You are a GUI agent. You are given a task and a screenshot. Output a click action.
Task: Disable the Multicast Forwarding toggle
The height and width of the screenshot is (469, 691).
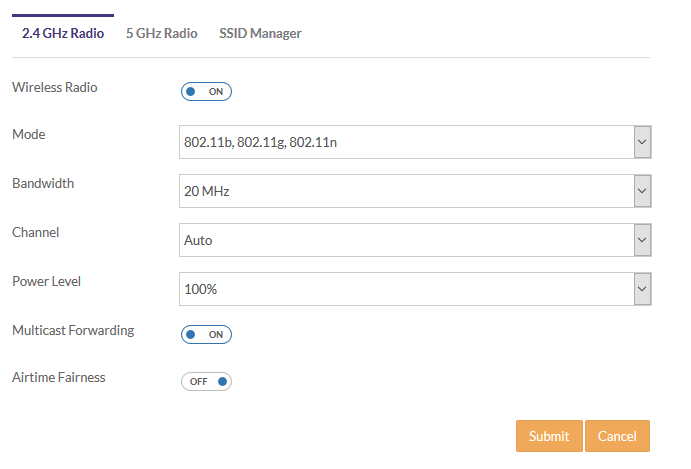[206, 335]
